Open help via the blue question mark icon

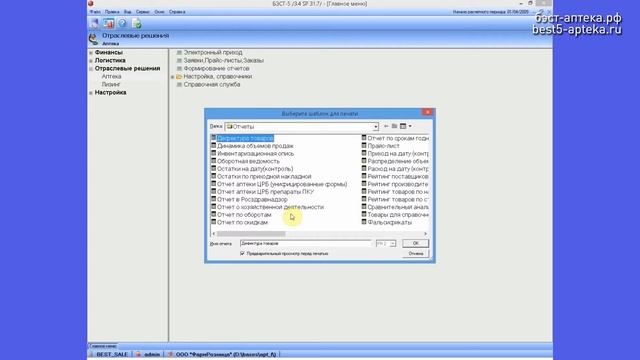[x=122, y=24]
